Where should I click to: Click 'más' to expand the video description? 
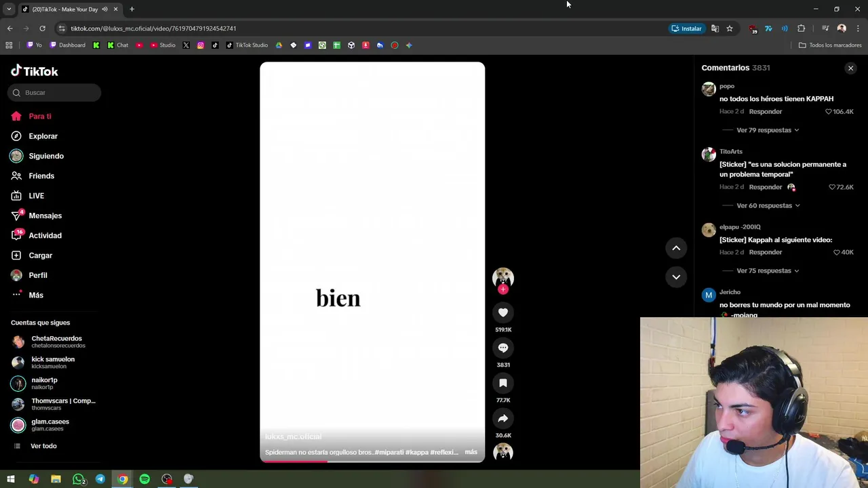click(471, 452)
